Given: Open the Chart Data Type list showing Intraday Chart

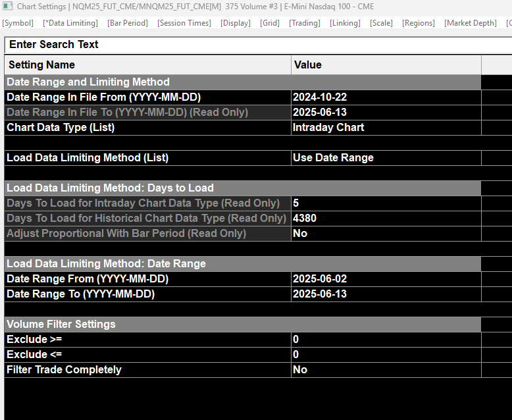Looking at the screenshot, I should click(x=386, y=127).
